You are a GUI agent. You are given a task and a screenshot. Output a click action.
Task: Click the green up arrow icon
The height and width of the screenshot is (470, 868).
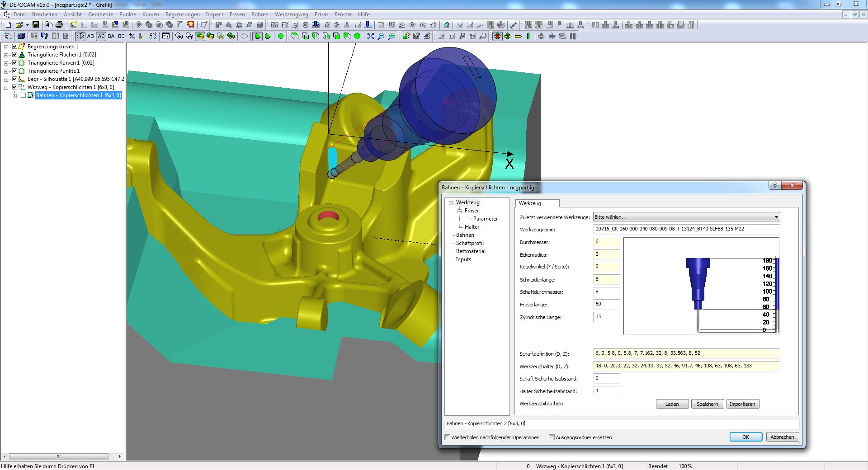coord(528,36)
